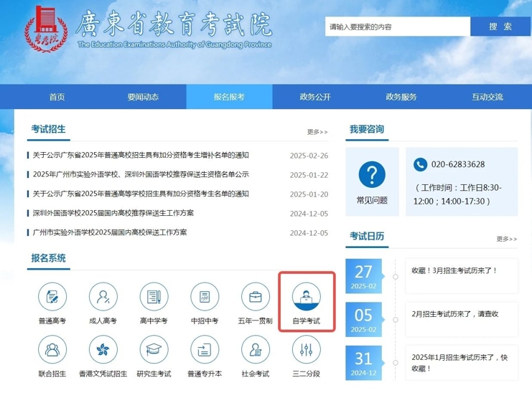Go to the 首页 nav tab
The image size is (532, 398).
point(57,97)
